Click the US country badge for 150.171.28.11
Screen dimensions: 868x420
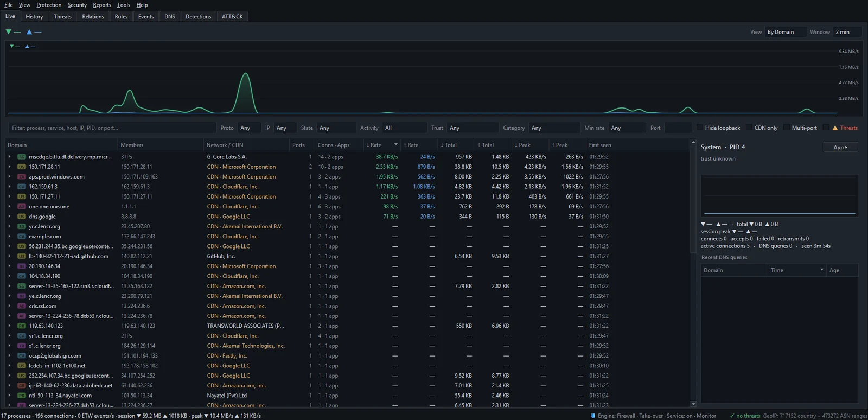point(22,167)
